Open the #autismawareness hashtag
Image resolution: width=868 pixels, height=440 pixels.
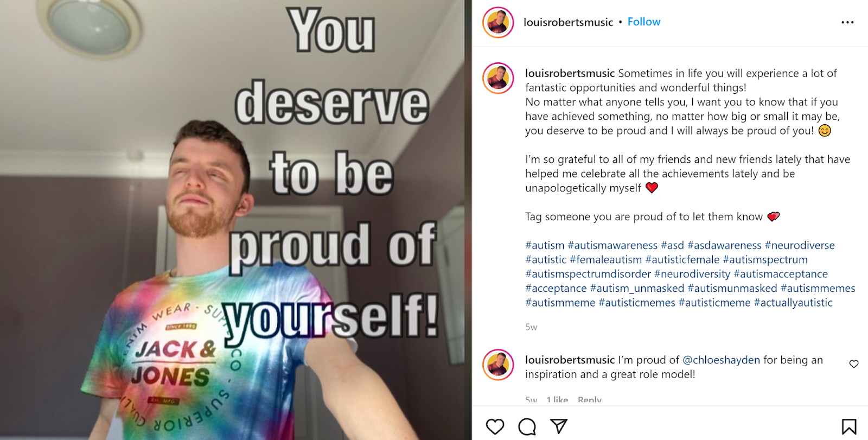click(x=612, y=245)
